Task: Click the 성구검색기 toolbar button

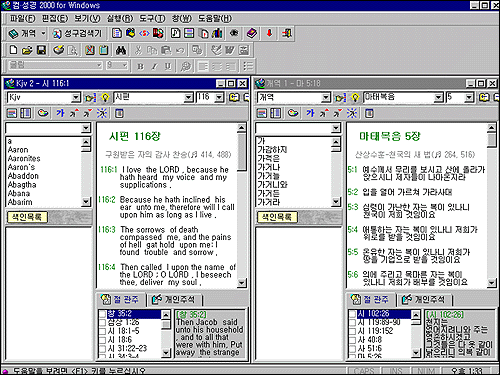Action: [77, 33]
